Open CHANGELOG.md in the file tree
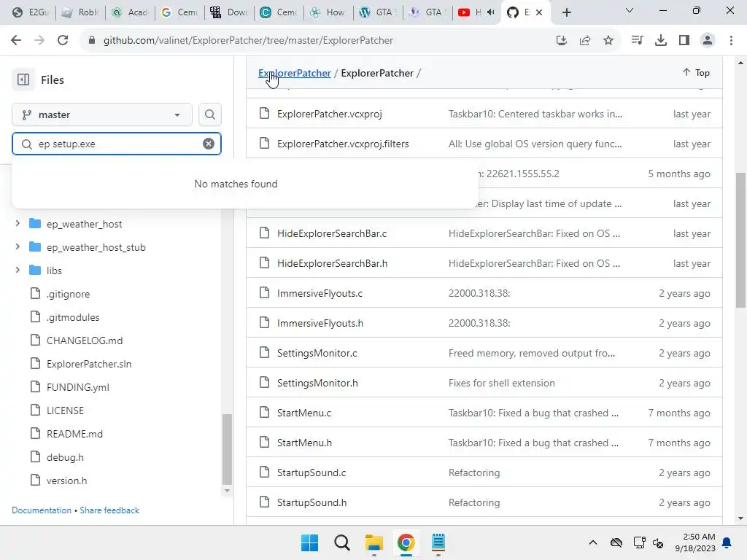This screenshot has height=560, width=747. coord(85,341)
